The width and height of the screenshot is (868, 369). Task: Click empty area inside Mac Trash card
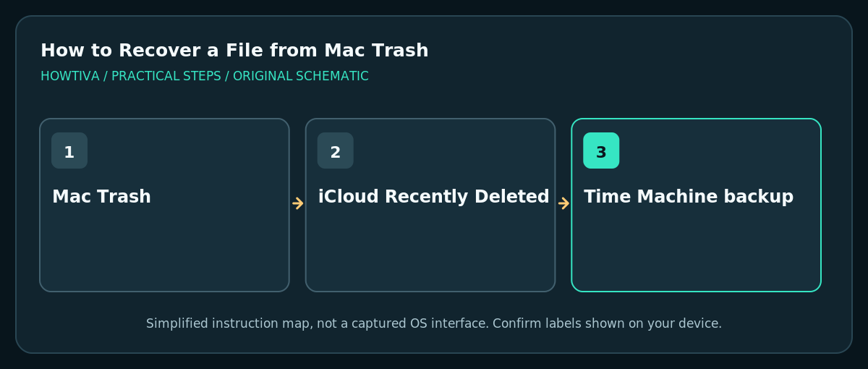[x=164, y=250]
